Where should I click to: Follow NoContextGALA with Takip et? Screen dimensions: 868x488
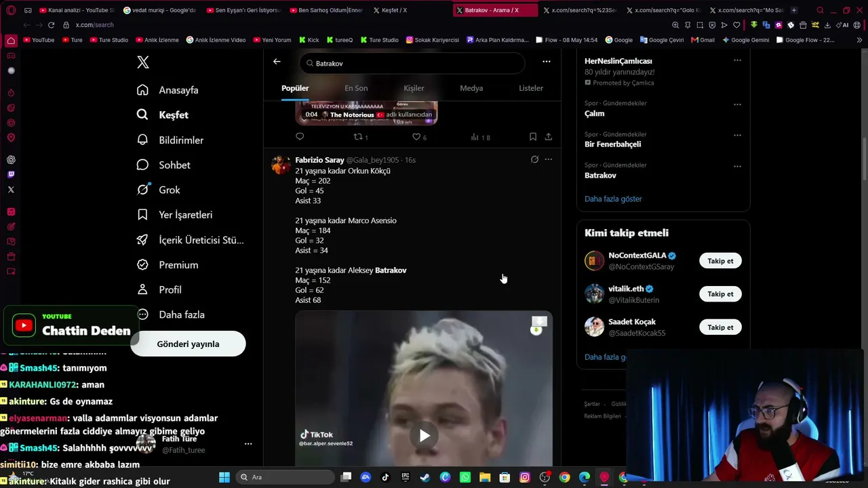click(x=720, y=261)
